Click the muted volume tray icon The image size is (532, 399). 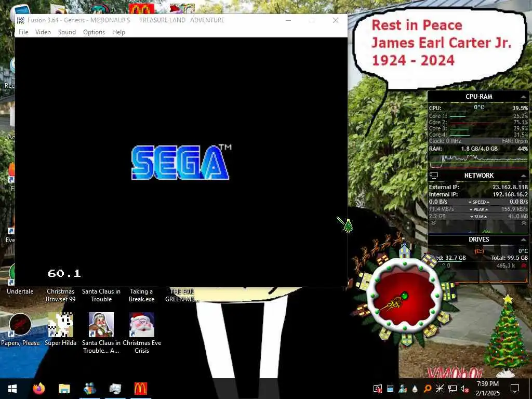click(x=465, y=389)
